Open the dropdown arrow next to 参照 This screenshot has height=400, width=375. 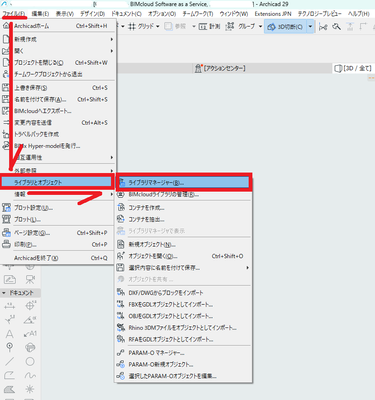tap(194, 26)
